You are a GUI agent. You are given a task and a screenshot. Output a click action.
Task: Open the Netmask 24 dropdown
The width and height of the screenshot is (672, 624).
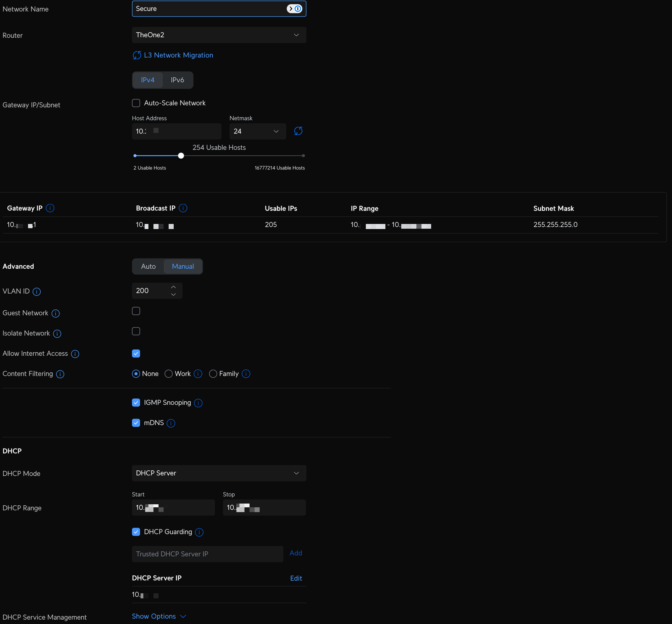257,131
